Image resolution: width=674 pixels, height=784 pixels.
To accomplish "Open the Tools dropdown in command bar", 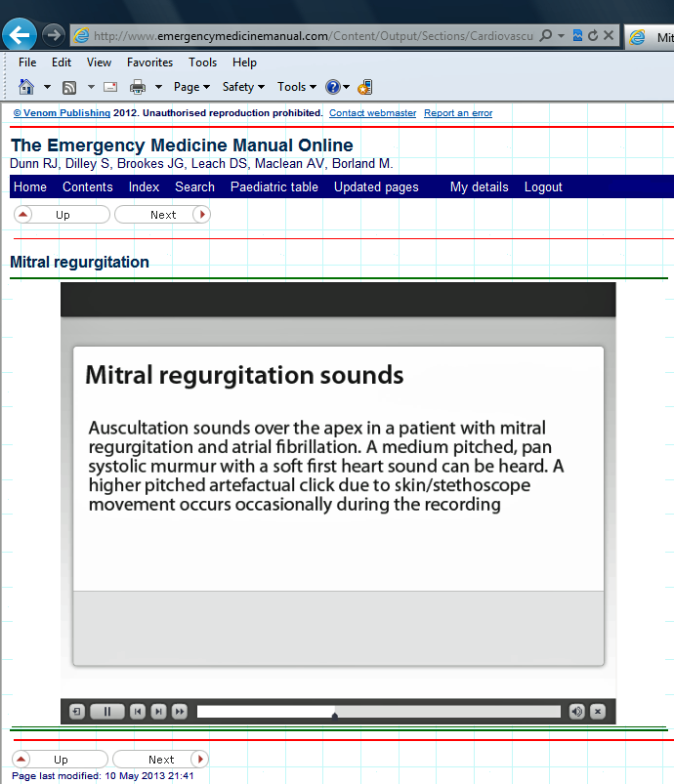I will click(x=297, y=87).
